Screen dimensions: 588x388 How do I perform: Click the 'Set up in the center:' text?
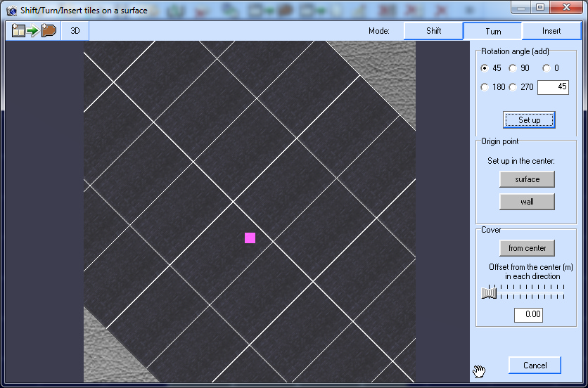point(521,161)
